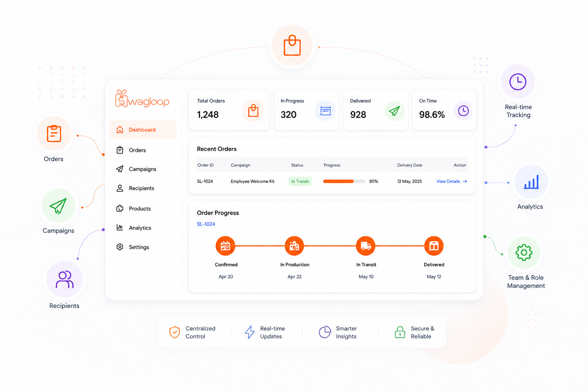Click the View Details arrow
The width and height of the screenshot is (588, 392).
pos(465,181)
